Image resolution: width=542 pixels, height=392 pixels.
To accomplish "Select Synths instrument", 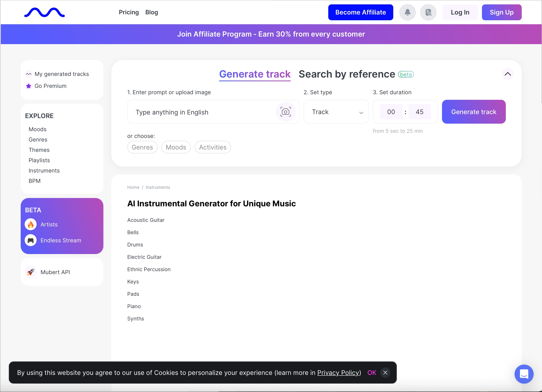I will (x=136, y=319).
